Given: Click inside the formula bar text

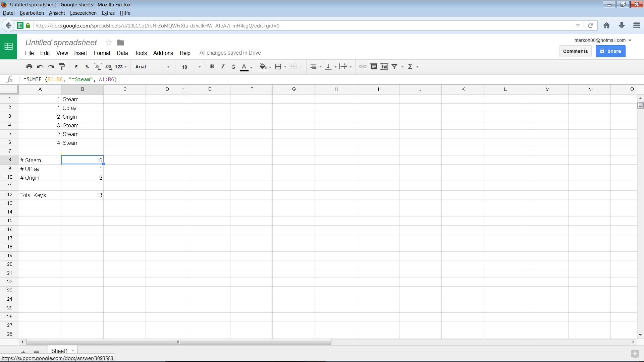Looking at the screenshot, I should coord(70,79).
